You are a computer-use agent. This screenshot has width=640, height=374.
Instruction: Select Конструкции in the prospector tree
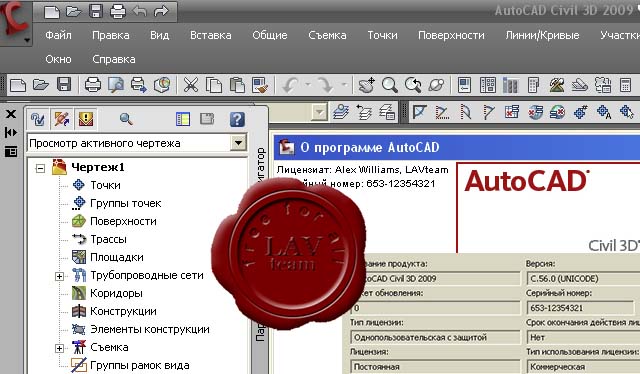(x=123, y=311)
